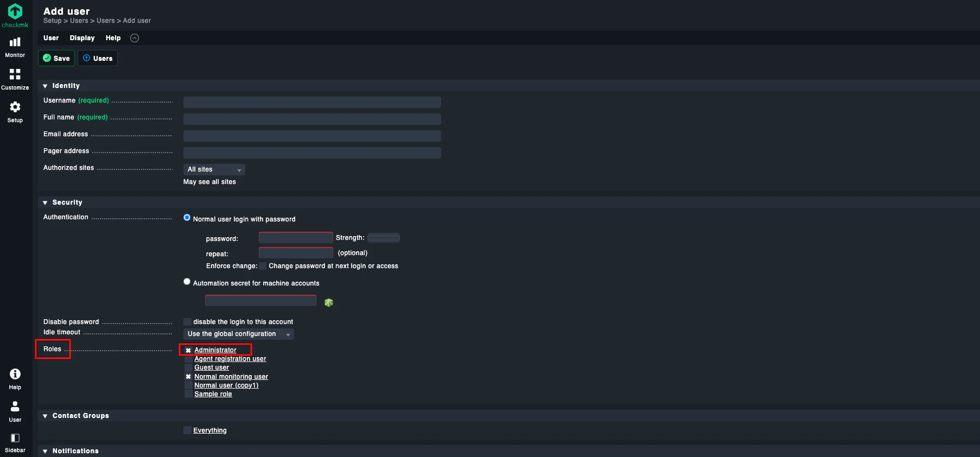
Task: Select Automation secret for machine accounts radio
Action: pos(187,282)
